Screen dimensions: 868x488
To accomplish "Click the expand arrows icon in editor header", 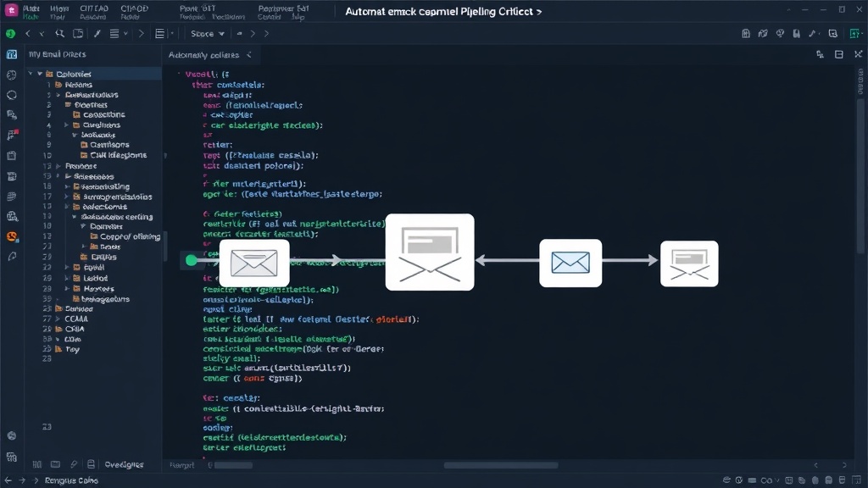I will [858, 54].
